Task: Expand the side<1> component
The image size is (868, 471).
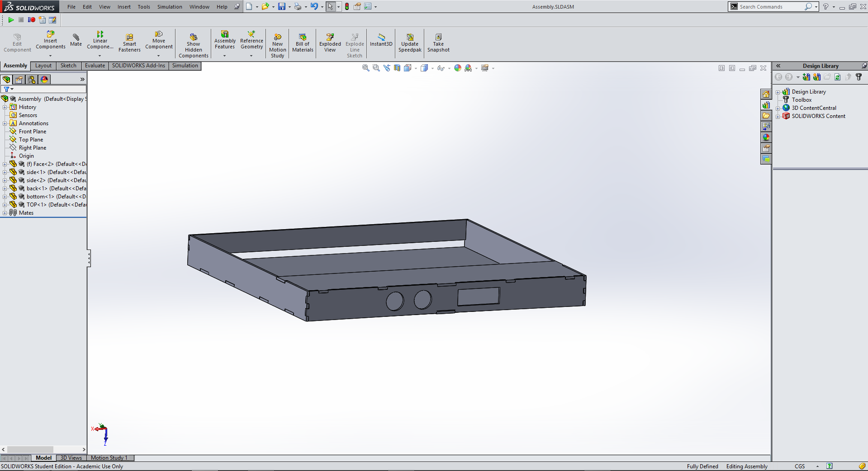Action: click(x=5, y=172)
